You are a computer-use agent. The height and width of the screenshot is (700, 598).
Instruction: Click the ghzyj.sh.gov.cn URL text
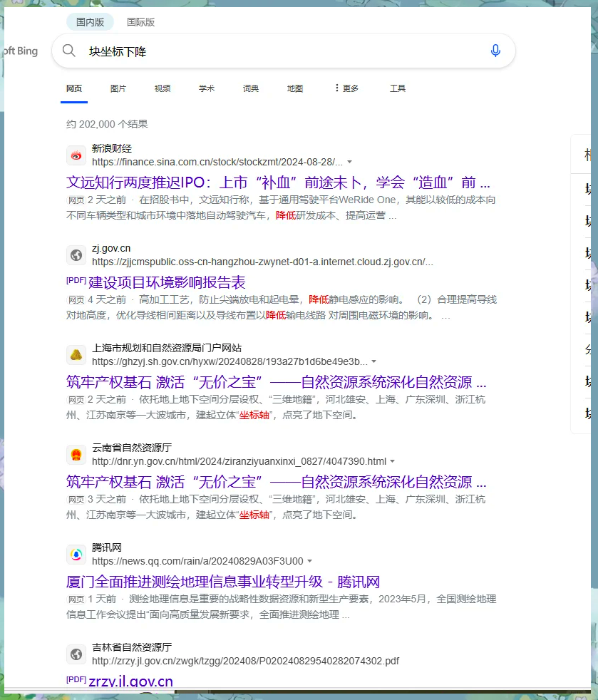click(230, 361)
